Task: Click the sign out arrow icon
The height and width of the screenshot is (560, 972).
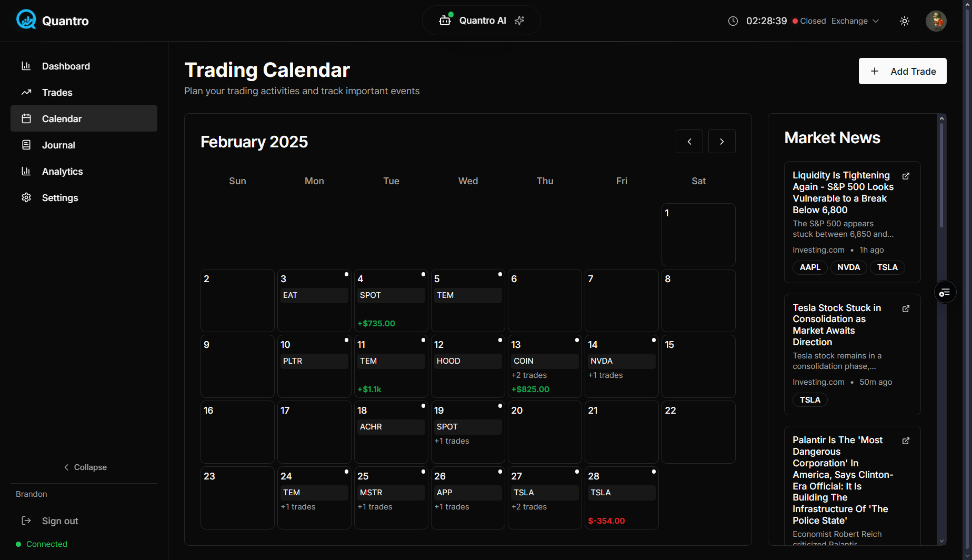Action: (x=26, y=521)
